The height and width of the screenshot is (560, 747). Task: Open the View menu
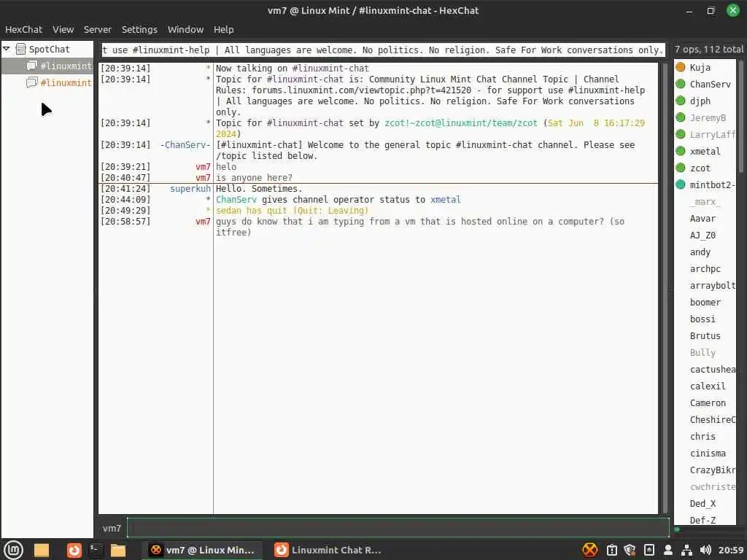[63, 29]
